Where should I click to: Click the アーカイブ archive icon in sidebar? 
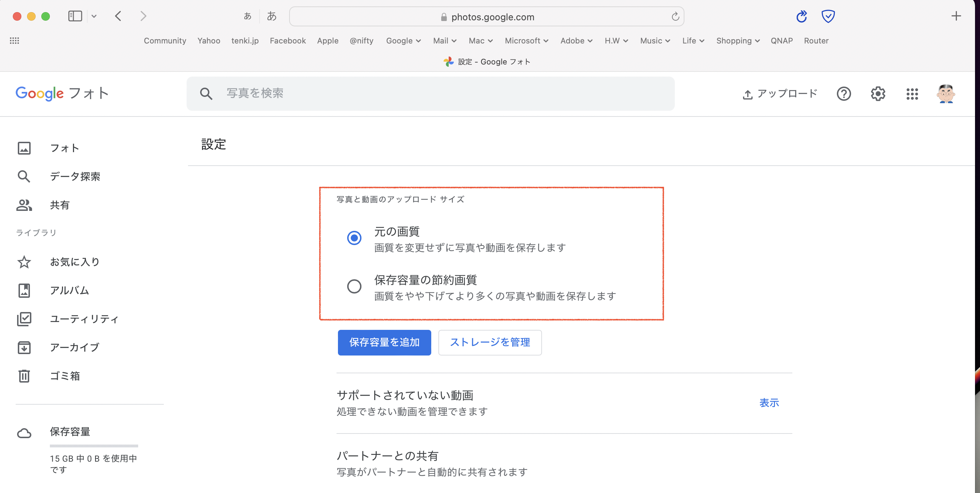click(24, 347)
